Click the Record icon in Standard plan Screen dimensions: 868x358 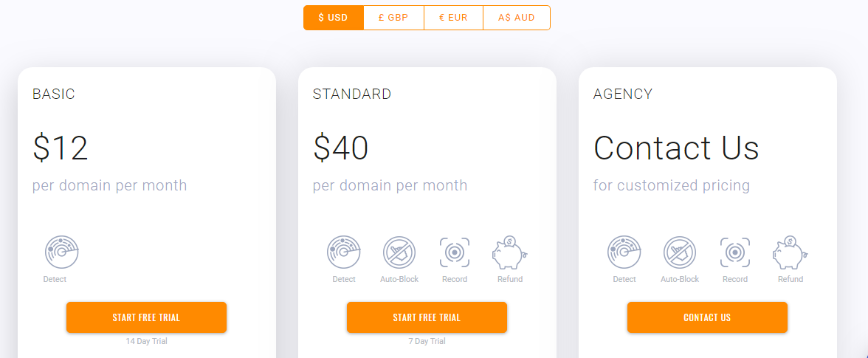pyautogui.click(x=455, y=252)
